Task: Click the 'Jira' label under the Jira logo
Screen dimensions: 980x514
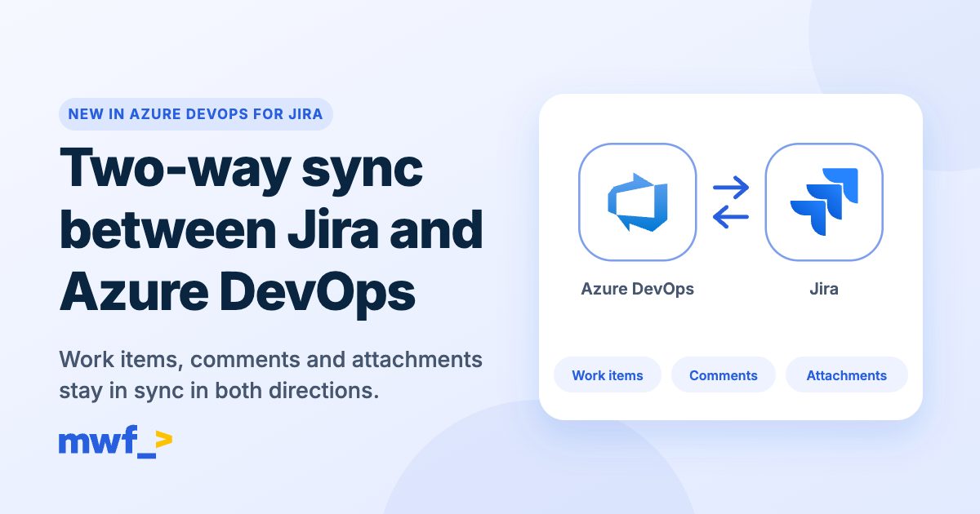Action: pyautogui.click(x=824, y=289)
